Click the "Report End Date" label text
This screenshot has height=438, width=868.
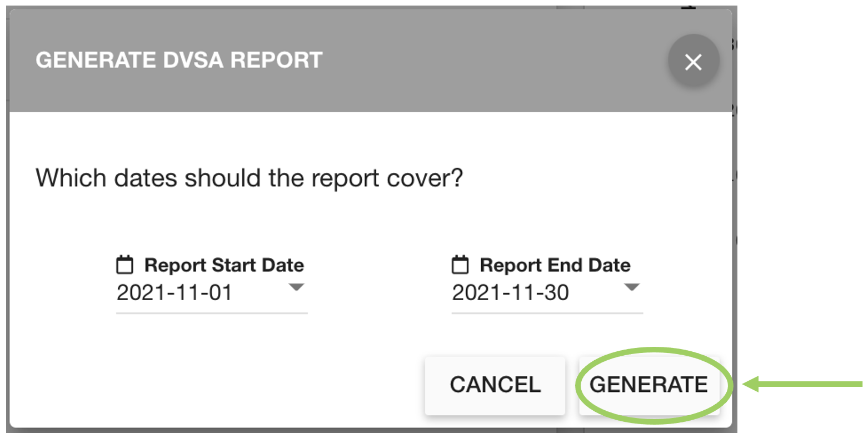(555, 265)
